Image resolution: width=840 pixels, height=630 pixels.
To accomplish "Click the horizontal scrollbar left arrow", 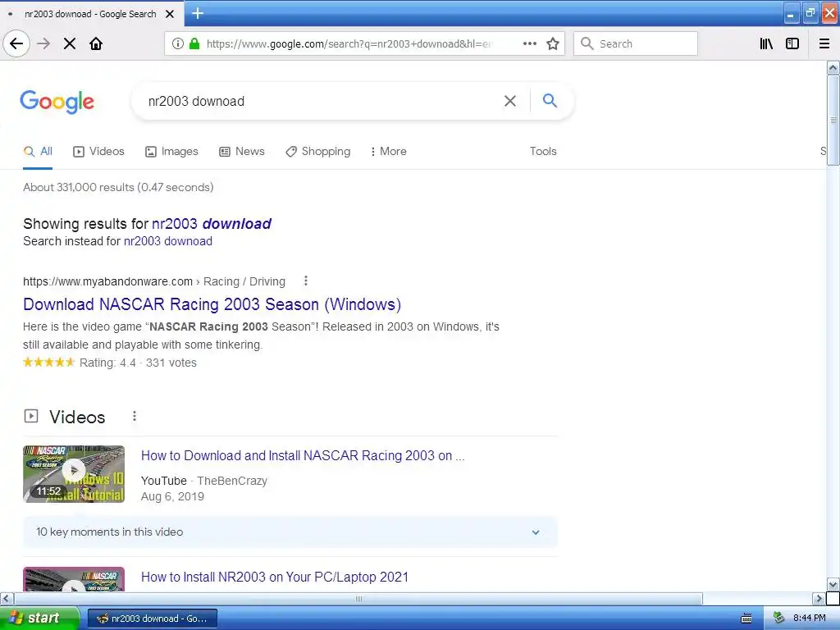I will [7, 598].
